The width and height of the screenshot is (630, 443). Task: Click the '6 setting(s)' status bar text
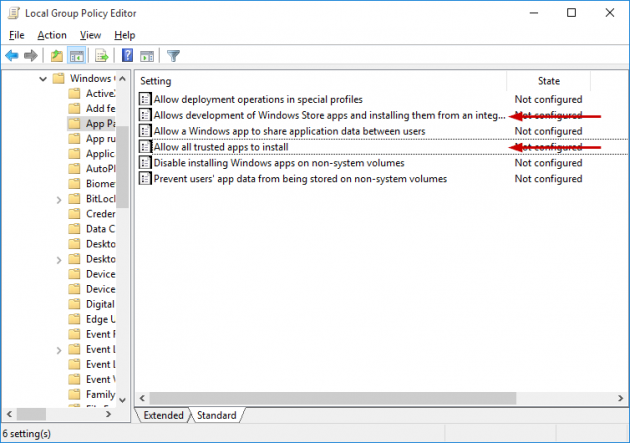pyautogui.click(x=27, y=434)
